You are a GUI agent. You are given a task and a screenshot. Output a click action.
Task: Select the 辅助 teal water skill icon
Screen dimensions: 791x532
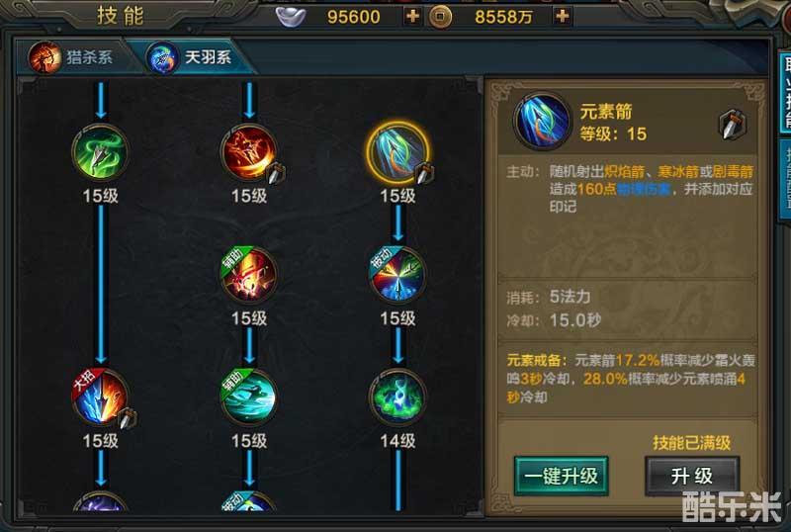(x=249, y=398)
